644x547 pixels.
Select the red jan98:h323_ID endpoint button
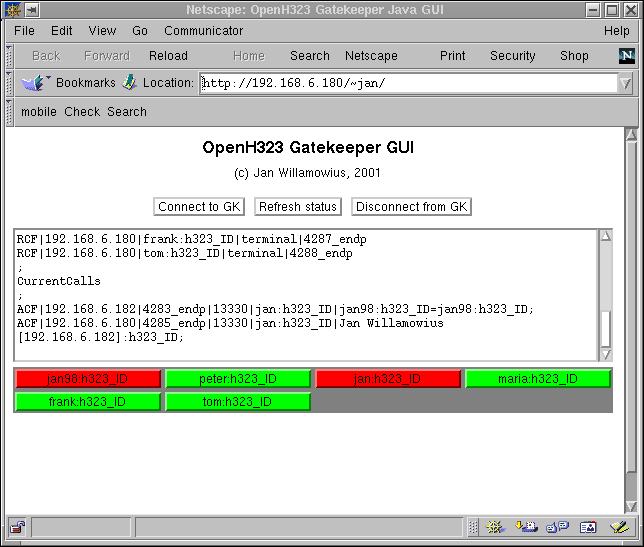88,379
